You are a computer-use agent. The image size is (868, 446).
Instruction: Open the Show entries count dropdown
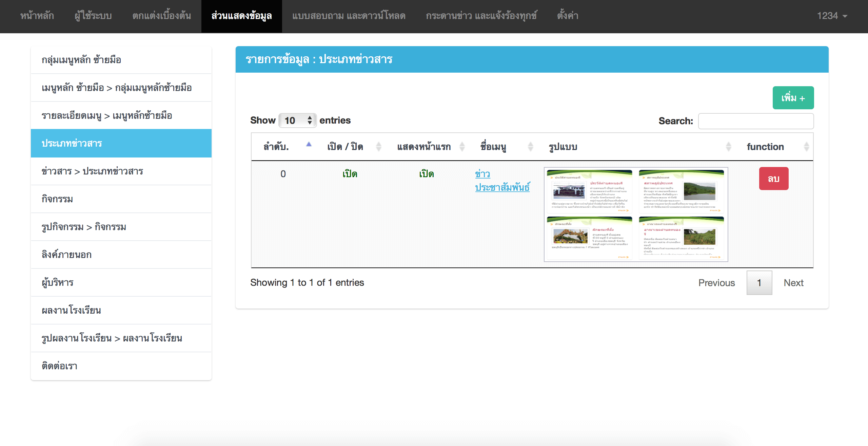pos(297,120)
